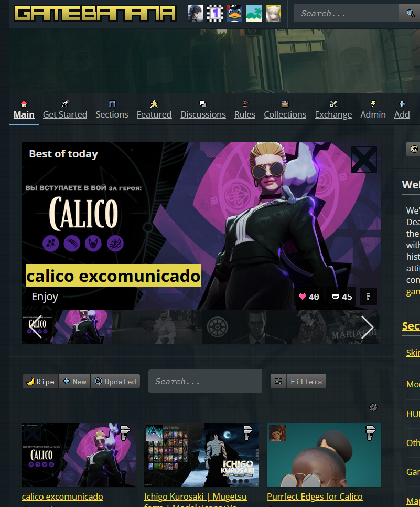Click the gavel icon above Rules
The image size is (420, 507).
245,104
